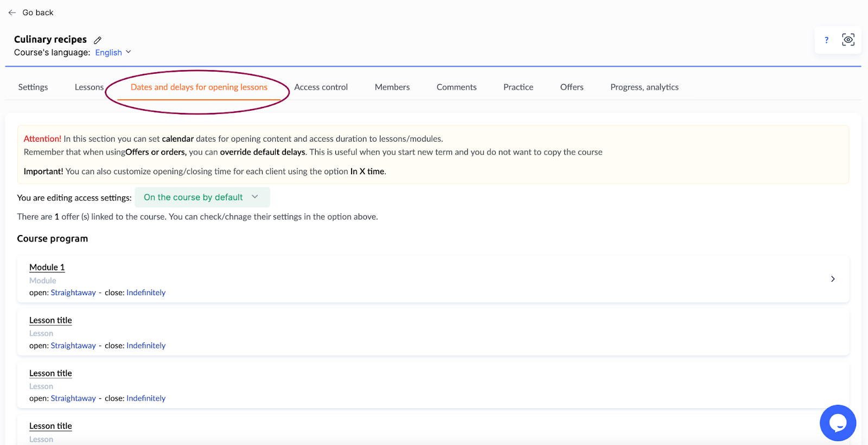This screenshot has height=445, width=868.
Task: Open the question mark help icon
Action: pos(826,40)
